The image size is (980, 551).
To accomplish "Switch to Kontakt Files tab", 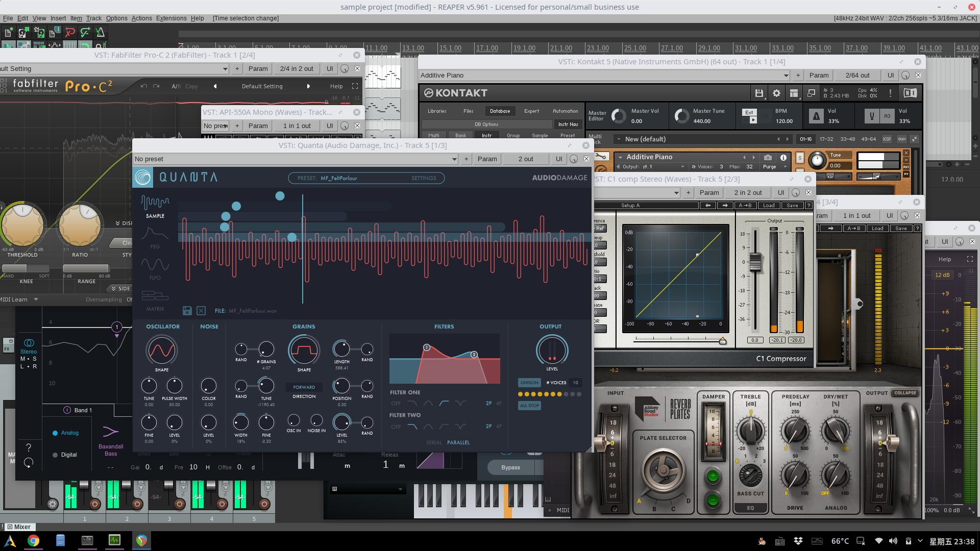I will (468, 111).
